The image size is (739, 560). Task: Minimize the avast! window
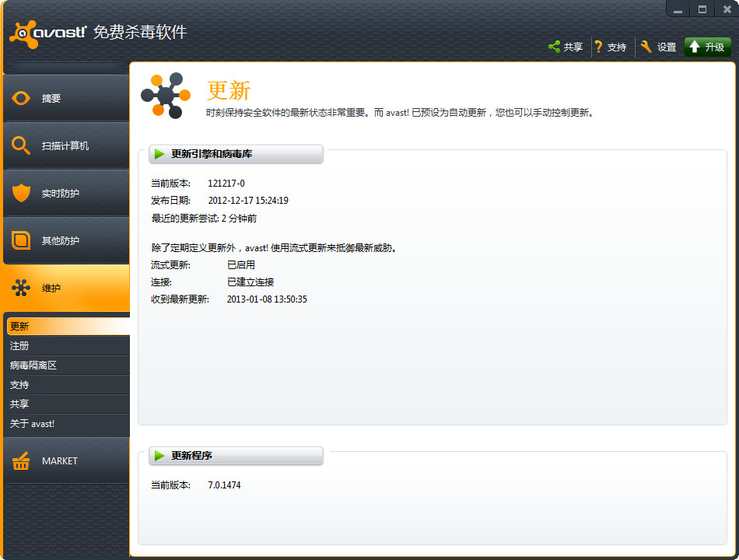click(x=678, y=9)
